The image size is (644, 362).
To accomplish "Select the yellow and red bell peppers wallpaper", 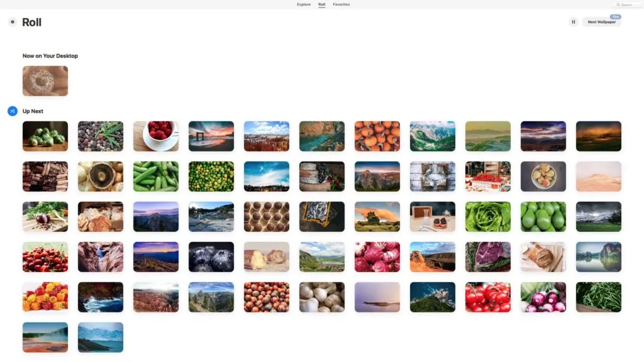I will point(45,297).
